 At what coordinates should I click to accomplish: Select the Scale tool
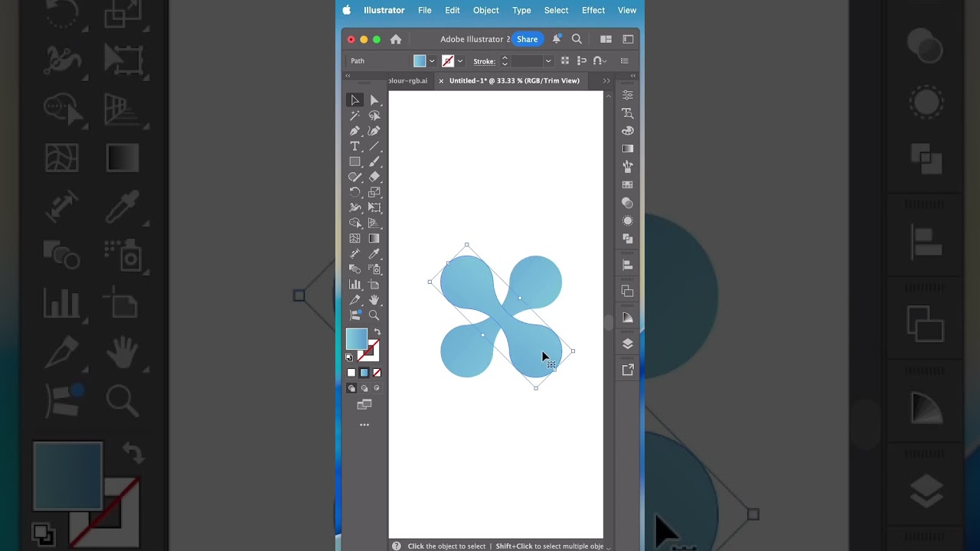coord(374,192)
